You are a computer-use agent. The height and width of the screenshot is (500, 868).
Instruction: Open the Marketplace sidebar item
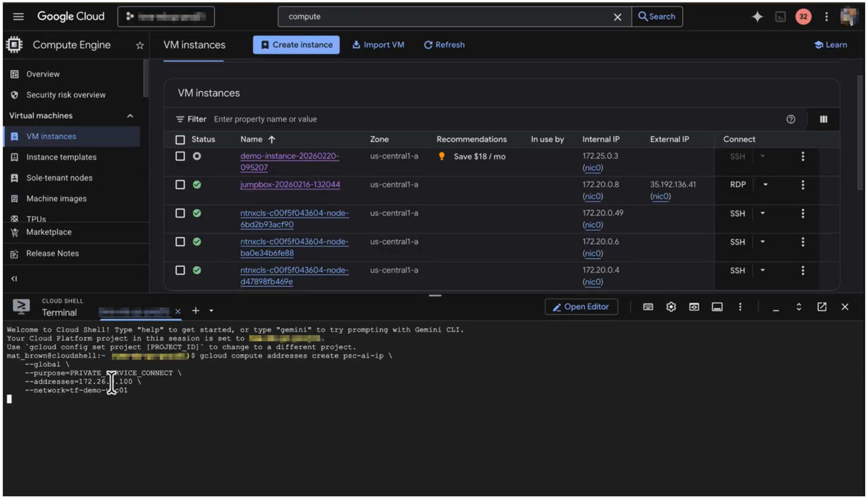pos(49,232)
